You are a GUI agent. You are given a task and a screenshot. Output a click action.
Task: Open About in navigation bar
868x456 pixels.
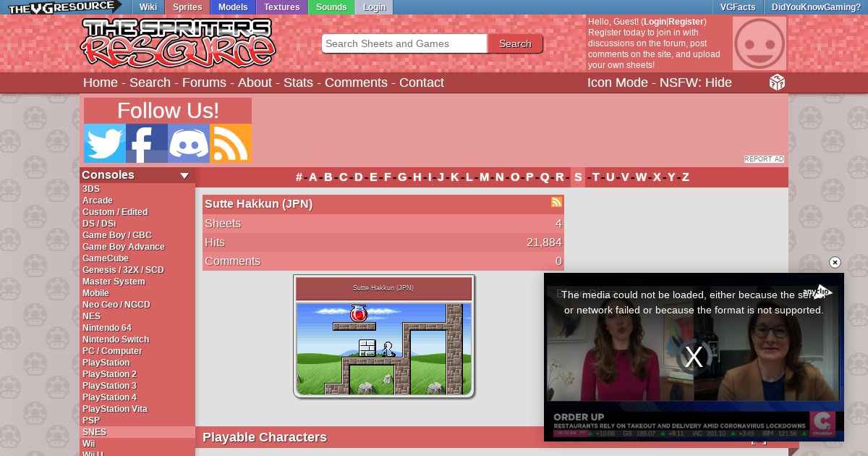(x=255, y=83)
